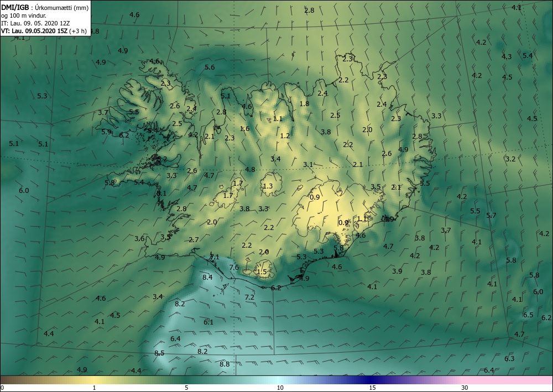This screenshot has width=553, height=392.
Task: Click the 'IT: Lau. 09. 05. 2020 12Z' line
Action: (x=35, y=23)
